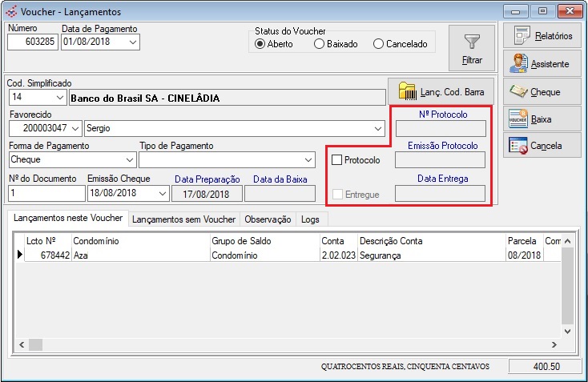Open Lanç. Cod. Barra barcode entry
Screen dimensions: 588x382
[x=437, y=90]
